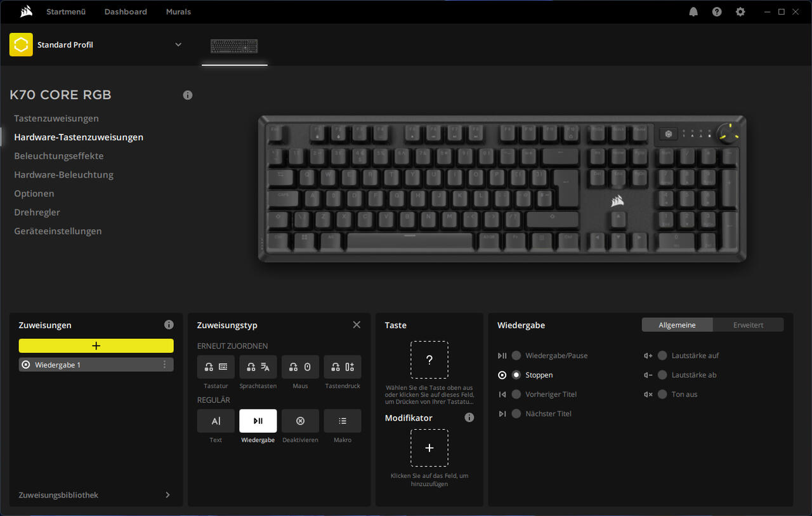The height and width of the screenshot is (516, 812).
Task: Open the notifications bell
Action: pyautogui.click(x=693, y=11)
